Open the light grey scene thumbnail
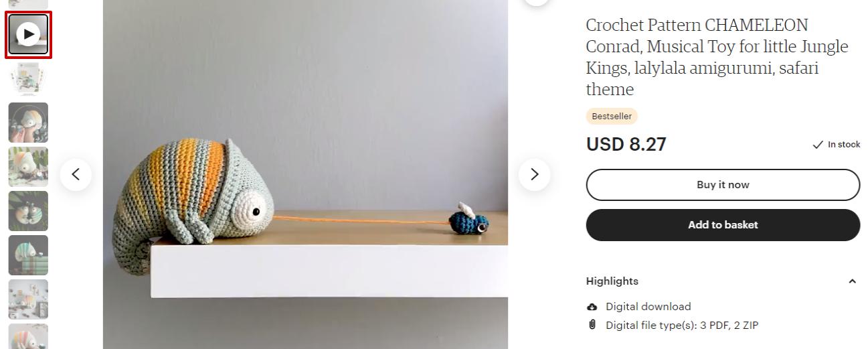The image size is (868, 349). coord(28,299)
